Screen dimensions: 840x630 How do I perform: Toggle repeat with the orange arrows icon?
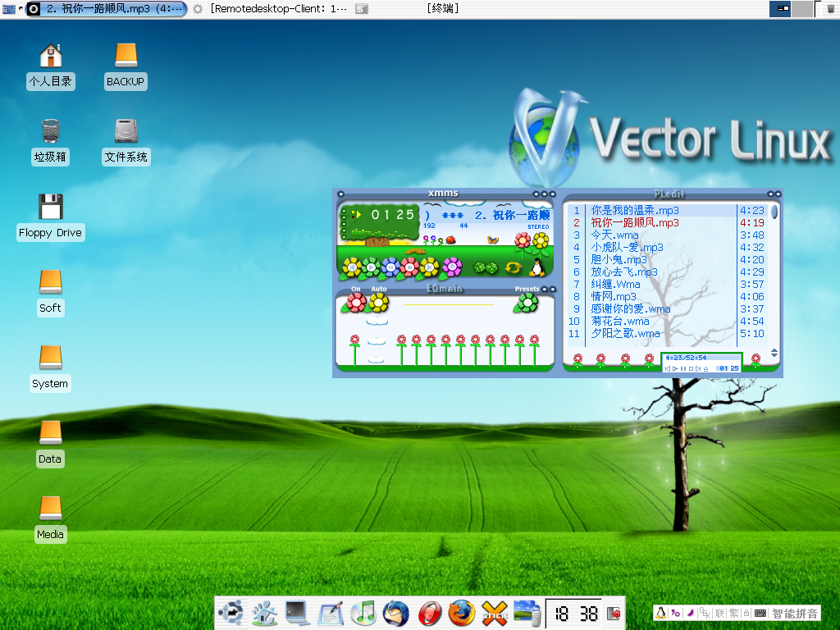514,267
